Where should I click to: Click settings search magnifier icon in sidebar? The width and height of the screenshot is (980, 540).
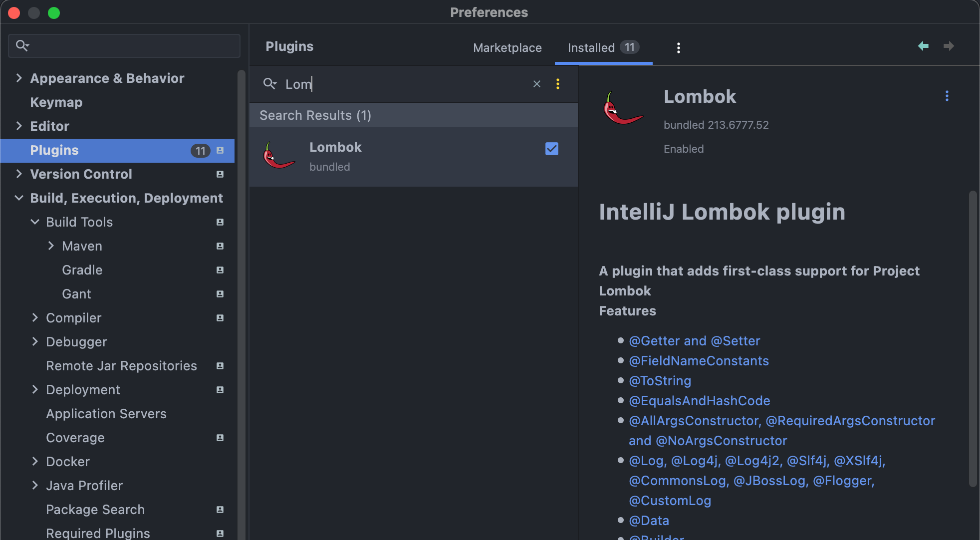[22, 46]
